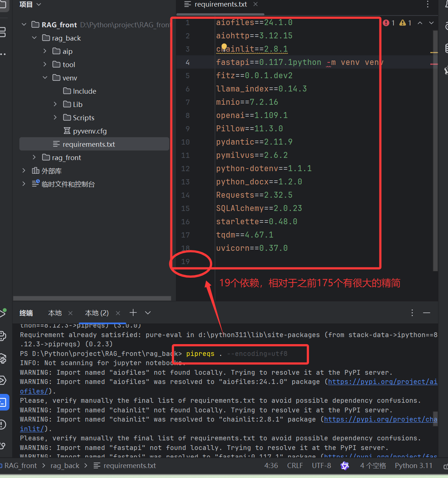Click the new terminal + button
Viewport: 448px width, 478px height.
coord(133,312)
